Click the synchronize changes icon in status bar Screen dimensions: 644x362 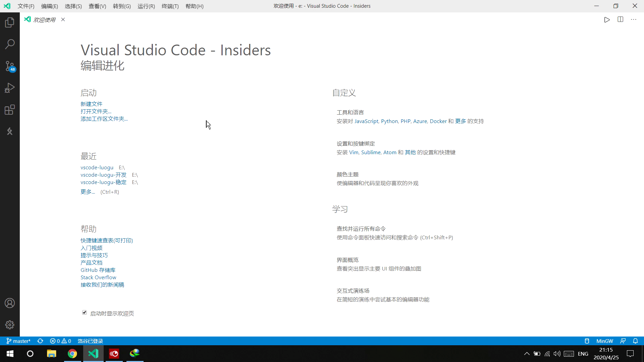point(40,341)
